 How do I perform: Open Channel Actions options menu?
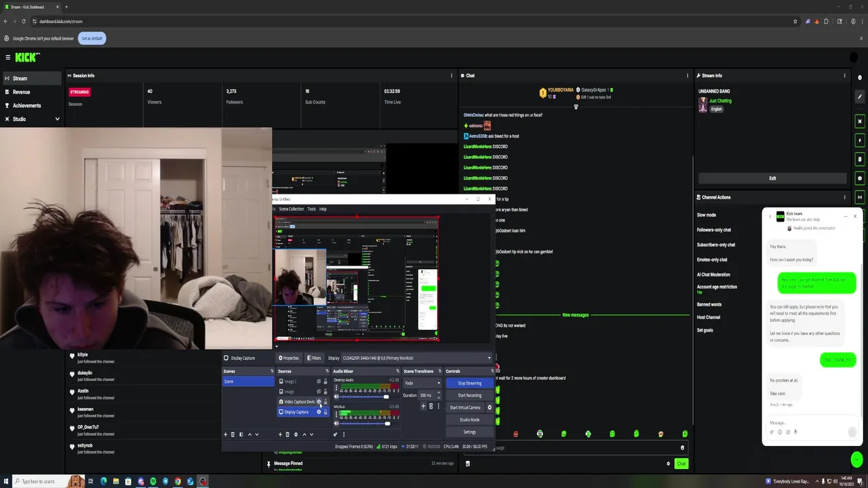click(x=844, y=197)
